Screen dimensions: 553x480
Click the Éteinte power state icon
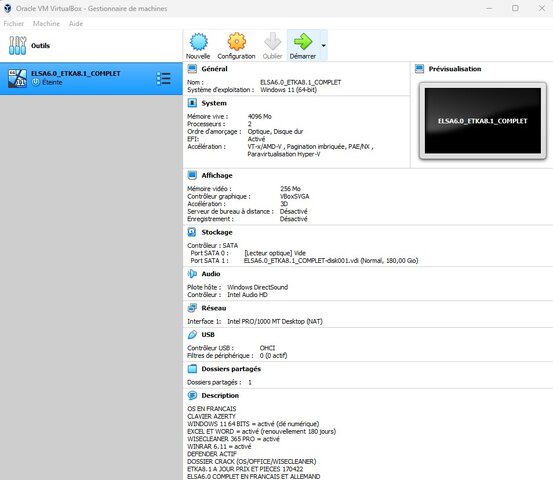36,82
